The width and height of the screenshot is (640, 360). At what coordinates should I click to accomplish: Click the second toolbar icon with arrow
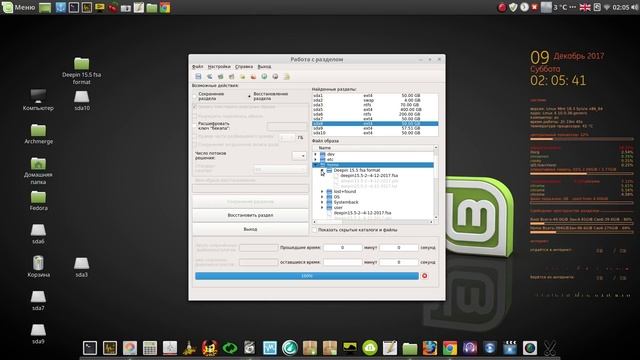coord(209,76)
